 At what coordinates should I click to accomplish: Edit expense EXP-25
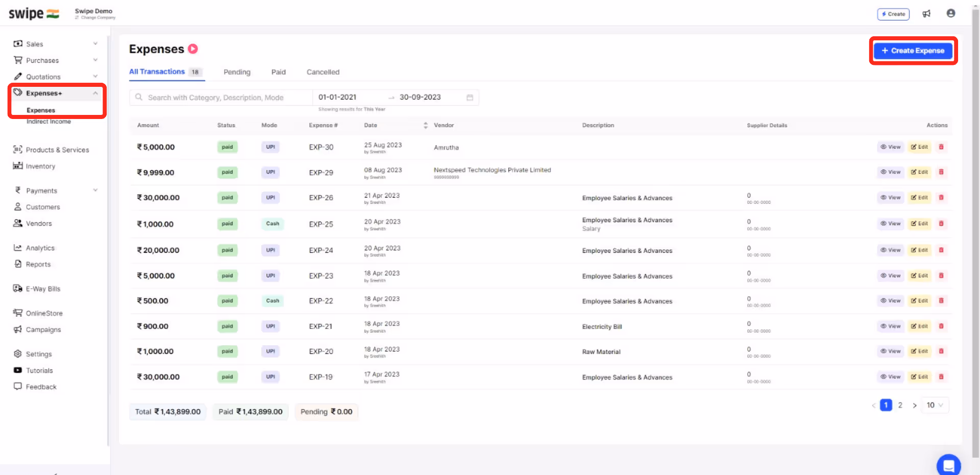pyautogui.click(x=919, y=224)
